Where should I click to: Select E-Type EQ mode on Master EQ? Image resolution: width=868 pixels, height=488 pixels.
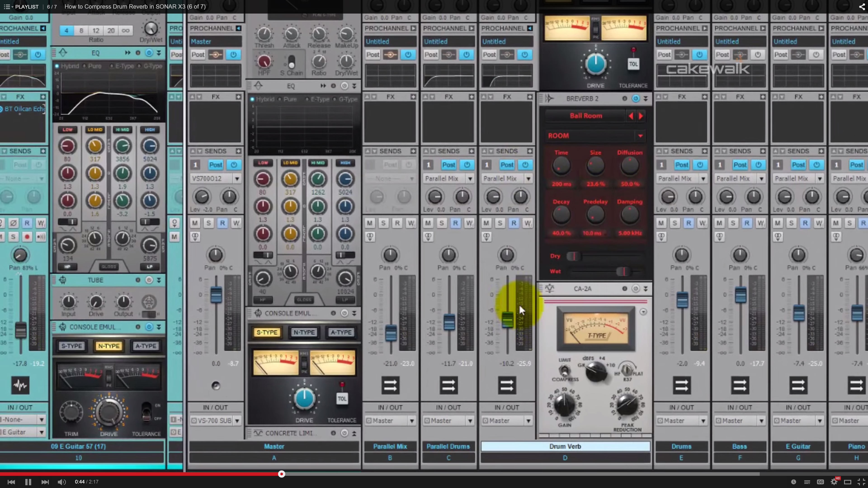[x=317, y=99]
